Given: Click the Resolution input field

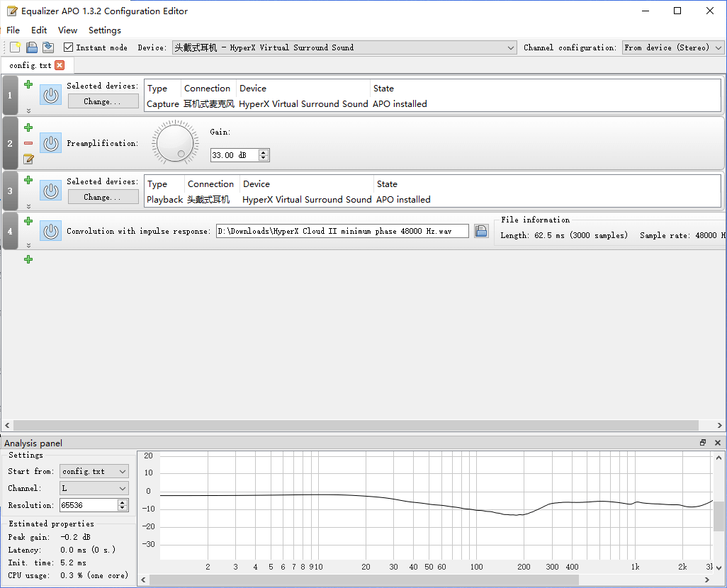Looking at the screenshot, I should point(89,505).
